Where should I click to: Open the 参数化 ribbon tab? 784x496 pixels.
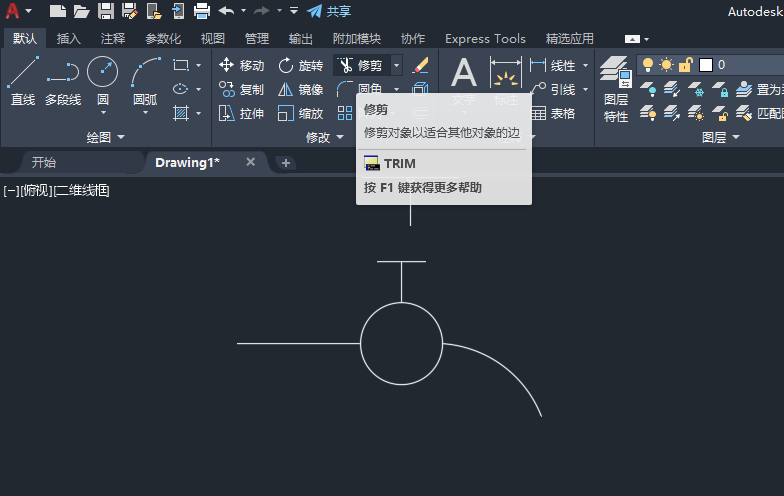click(x=163, y=38)
